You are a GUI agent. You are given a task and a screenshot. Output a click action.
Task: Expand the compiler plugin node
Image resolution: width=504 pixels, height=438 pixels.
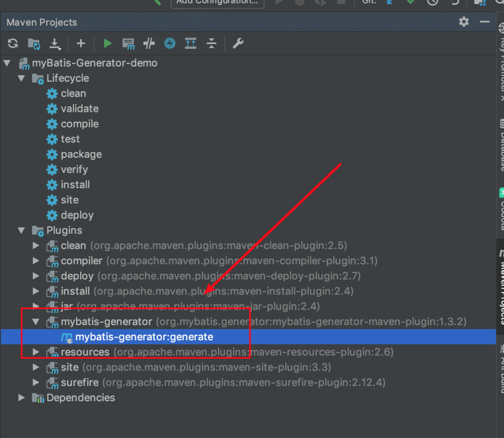tap(36, 261)
